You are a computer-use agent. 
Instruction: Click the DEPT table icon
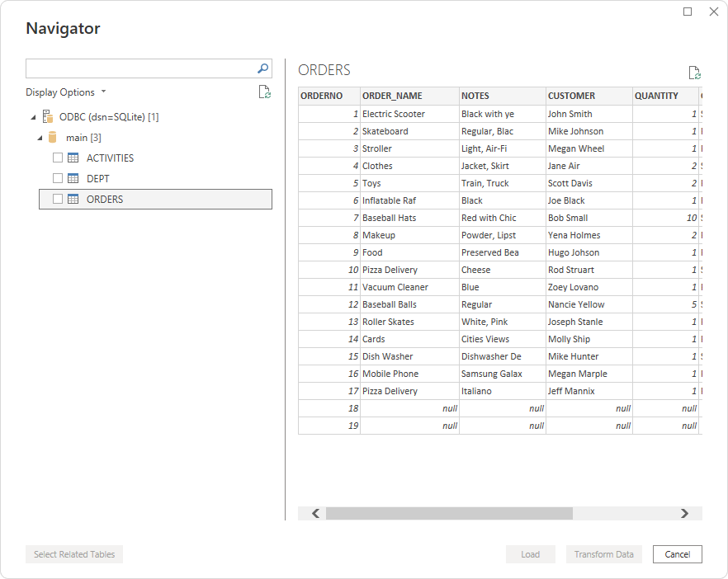[x=73, y=178]
